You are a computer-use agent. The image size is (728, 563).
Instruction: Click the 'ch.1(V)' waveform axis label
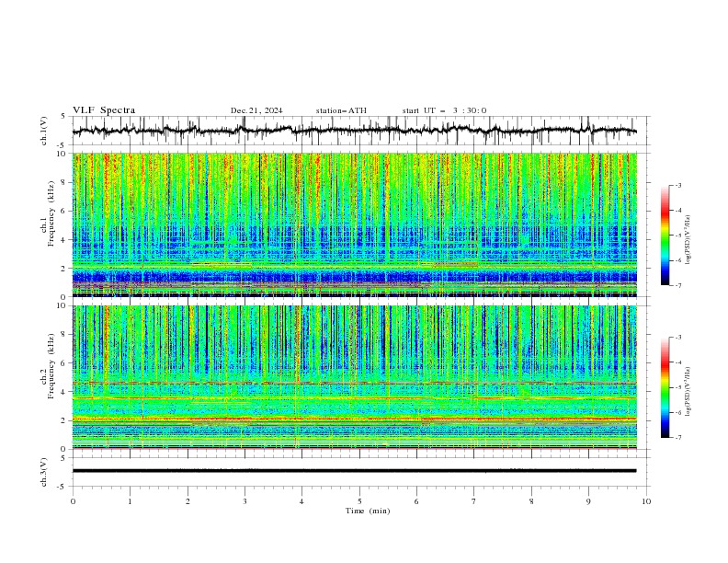click(44, 131)
